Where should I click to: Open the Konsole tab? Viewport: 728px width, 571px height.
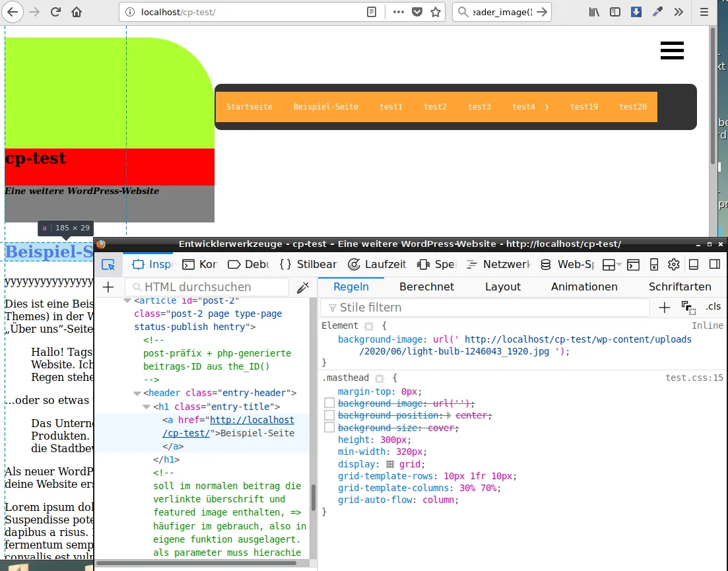[199, 265]
